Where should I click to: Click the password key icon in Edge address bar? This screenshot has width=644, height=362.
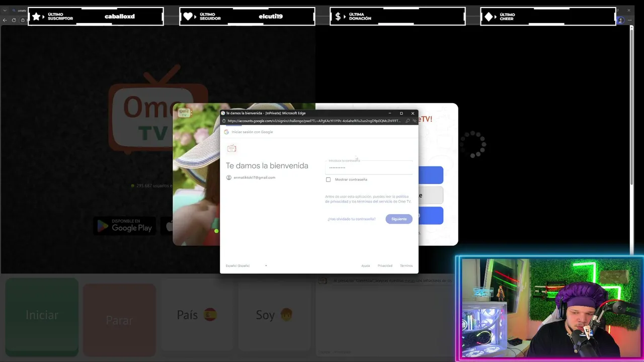coord(408,121)
